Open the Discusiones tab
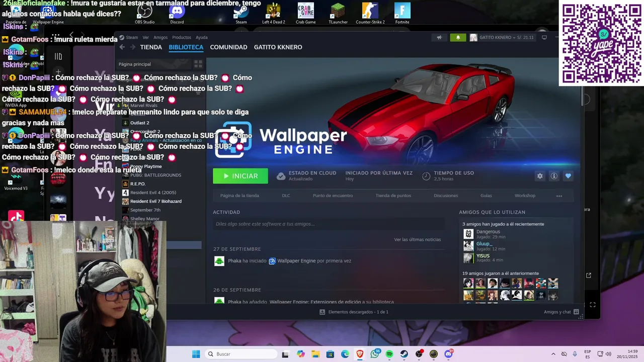This screenshot has height=362, width=644. (x=446, y=196)
